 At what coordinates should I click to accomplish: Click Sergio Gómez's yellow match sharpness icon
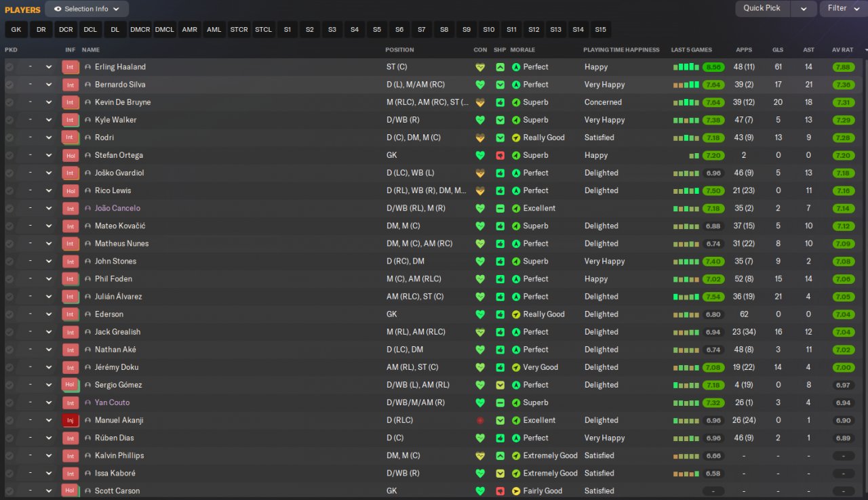pos(500,385)
